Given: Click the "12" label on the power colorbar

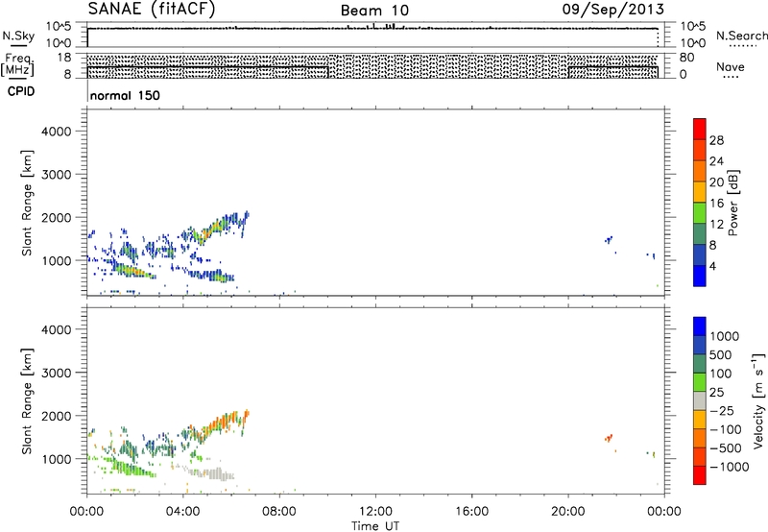Looking at the screenshot, I should click(x=716, y=225).
